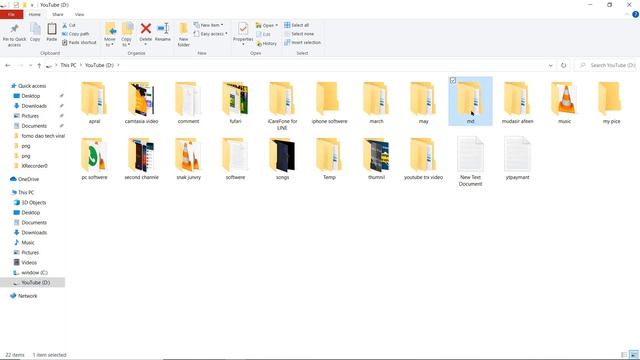640x360 pixels.
Task: Select the iphone softwere folder
Action: pyautogui.click(x=329, y=102)
